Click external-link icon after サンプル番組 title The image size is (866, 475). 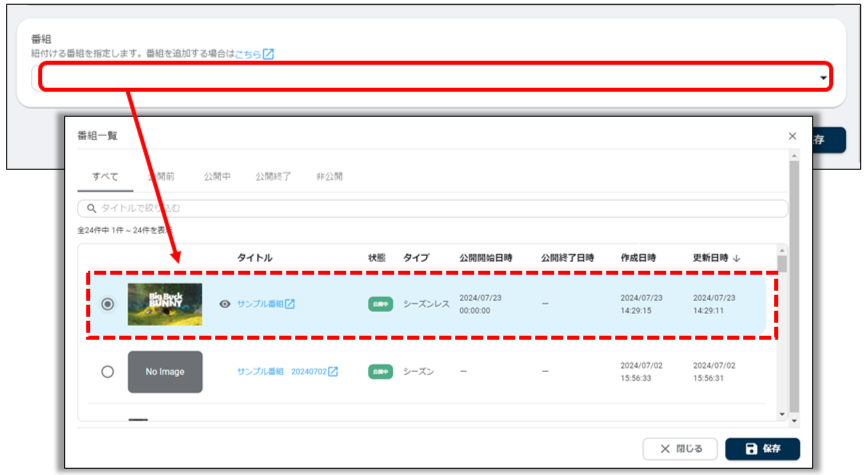pyautogui.click(x=290, y=304)
